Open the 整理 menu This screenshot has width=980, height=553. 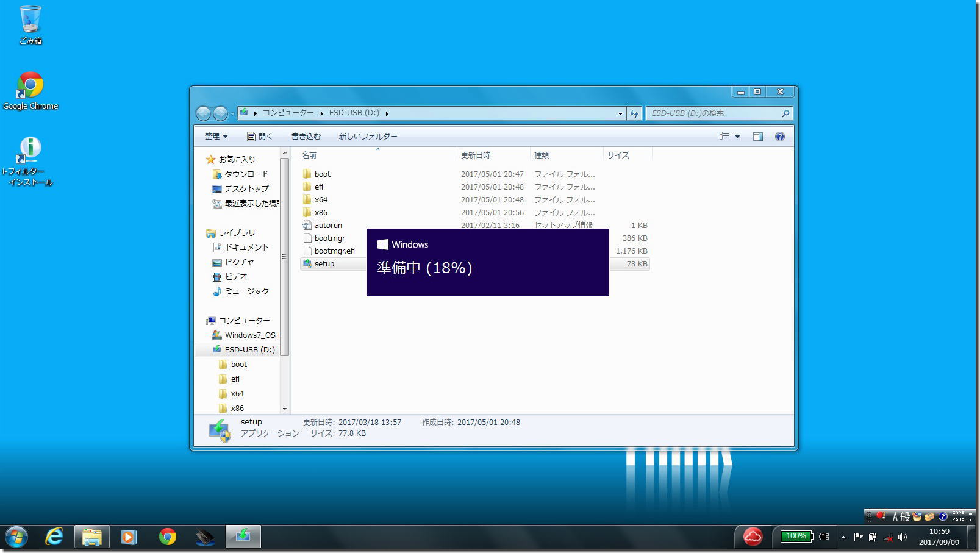[216, 137]
